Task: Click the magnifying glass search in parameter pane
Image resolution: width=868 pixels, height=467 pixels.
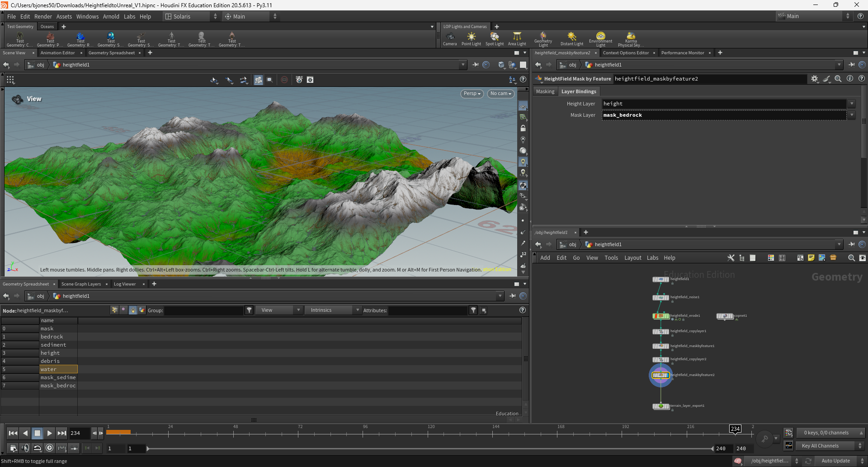Action: click(838, 79)
